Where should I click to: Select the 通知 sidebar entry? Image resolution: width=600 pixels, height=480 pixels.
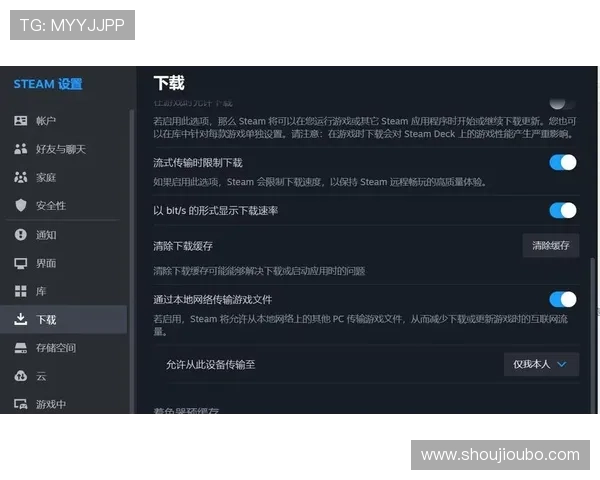(x=64, y=235)
